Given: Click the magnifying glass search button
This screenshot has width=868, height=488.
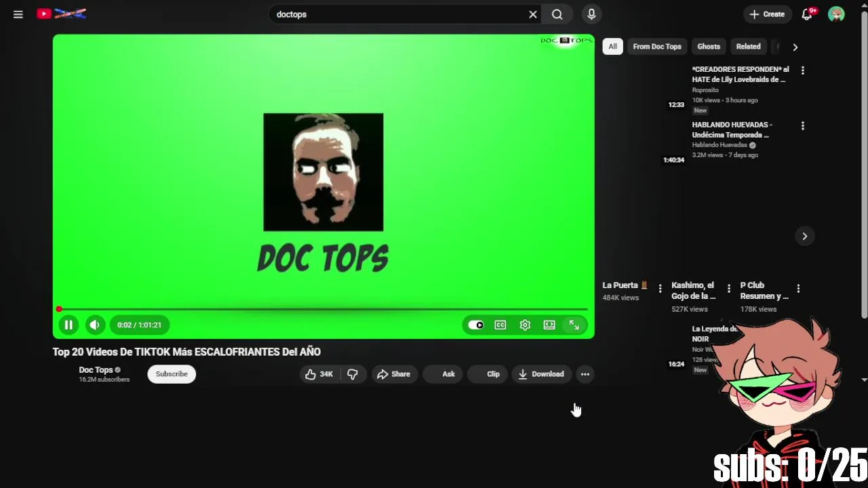Looking at the screenshot, I should [557, 14].
